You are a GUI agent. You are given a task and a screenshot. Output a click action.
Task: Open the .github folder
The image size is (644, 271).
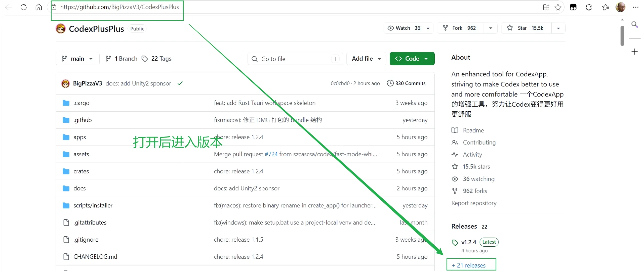coord(83,120)
